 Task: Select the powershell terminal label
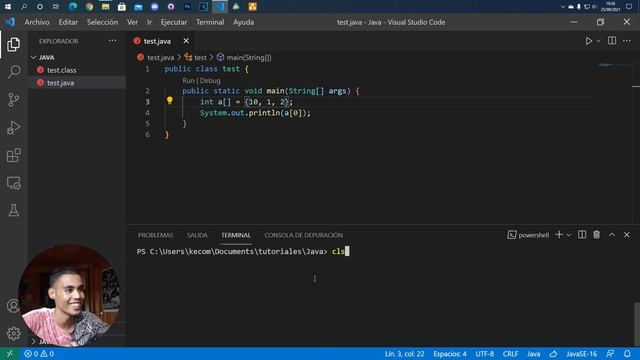tap(528, 235)
